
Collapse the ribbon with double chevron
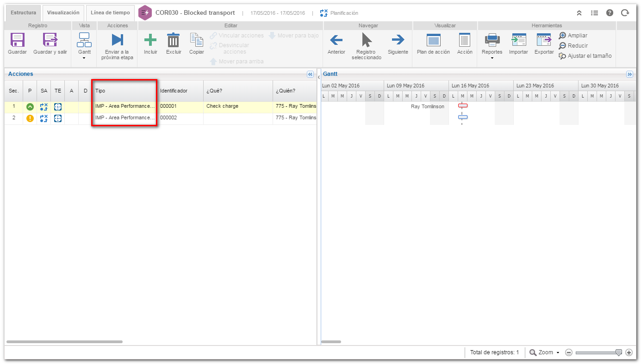[579, 13]
